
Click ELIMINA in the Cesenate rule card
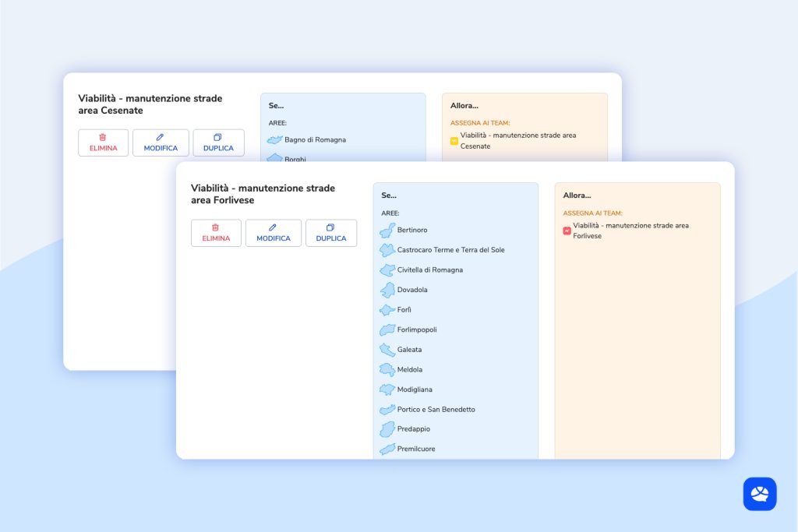click(x=104, y=143)
